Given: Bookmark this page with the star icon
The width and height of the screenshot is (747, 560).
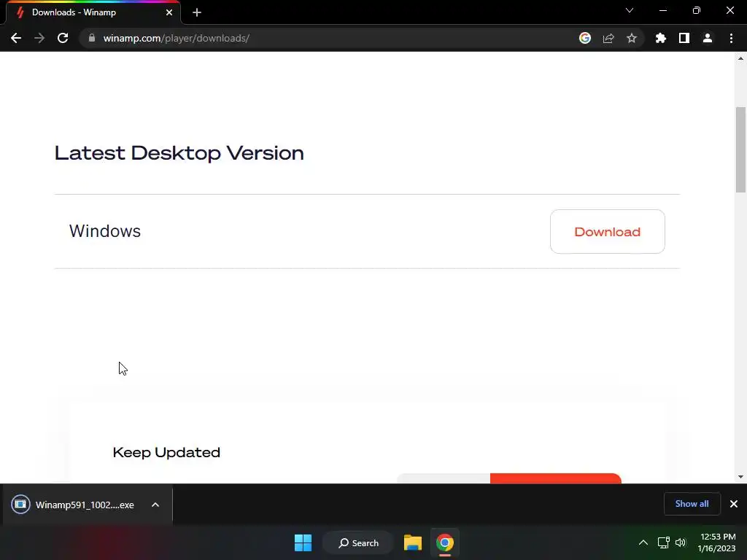Looking at the screenshot, I should tap(632, 38).
